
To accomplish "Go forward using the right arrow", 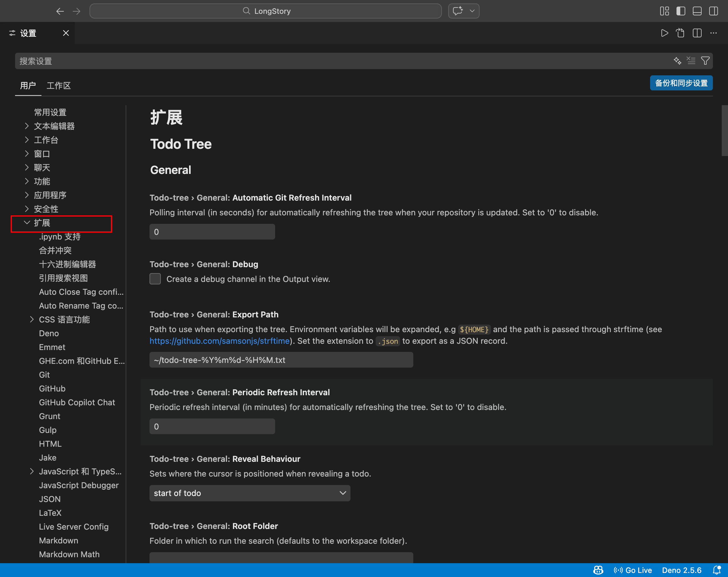I will (x=77, y=11).
